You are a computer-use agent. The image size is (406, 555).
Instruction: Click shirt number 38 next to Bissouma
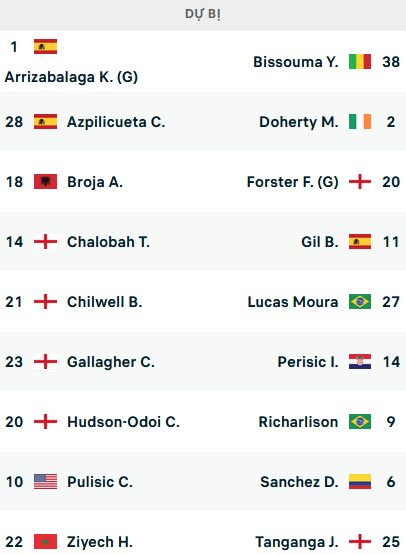(391, 62)
